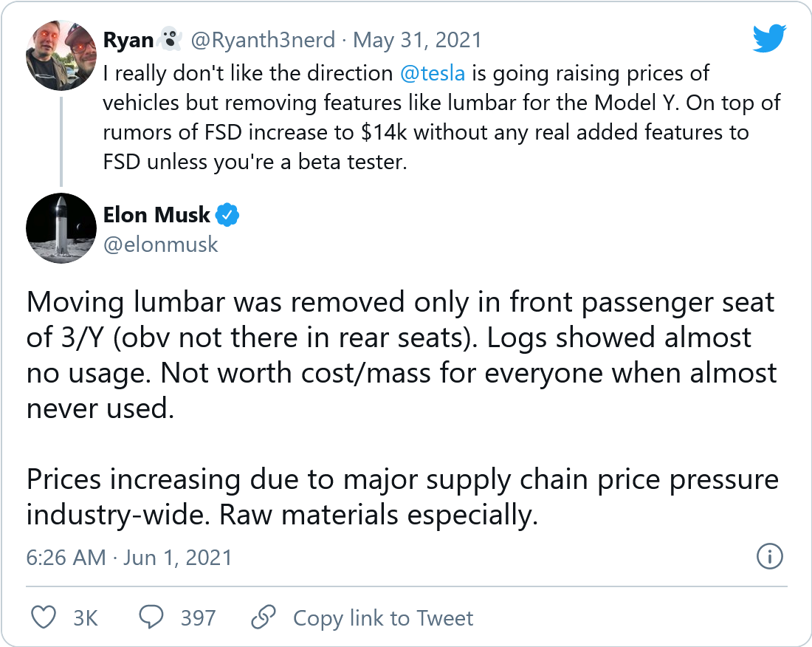Click Elon Musk's blue verified badge
The width and height of the screenshot is (812, 647).
(227, 216)
